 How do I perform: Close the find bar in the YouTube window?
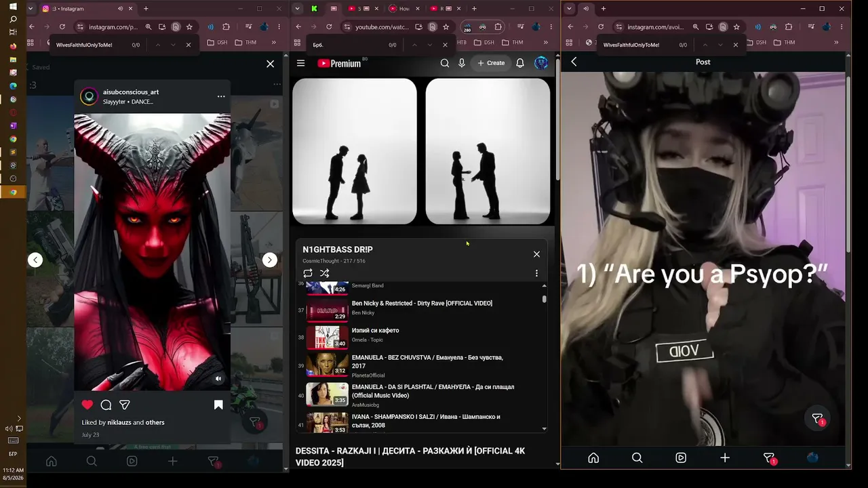tap(445, 45)
